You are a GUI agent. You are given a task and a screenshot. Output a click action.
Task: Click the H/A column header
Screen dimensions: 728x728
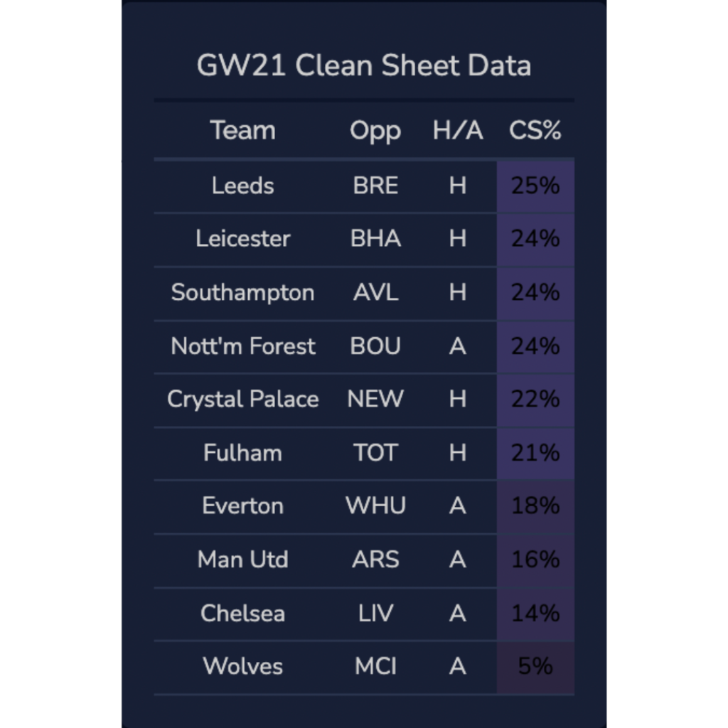pos(457,131)
